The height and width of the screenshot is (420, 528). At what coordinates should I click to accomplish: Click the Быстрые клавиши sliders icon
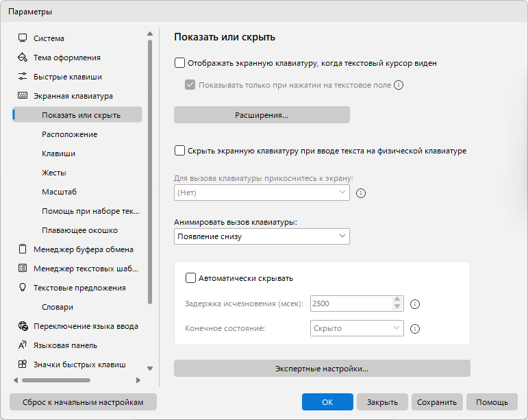pyautogui.click(x=23, y=77)
